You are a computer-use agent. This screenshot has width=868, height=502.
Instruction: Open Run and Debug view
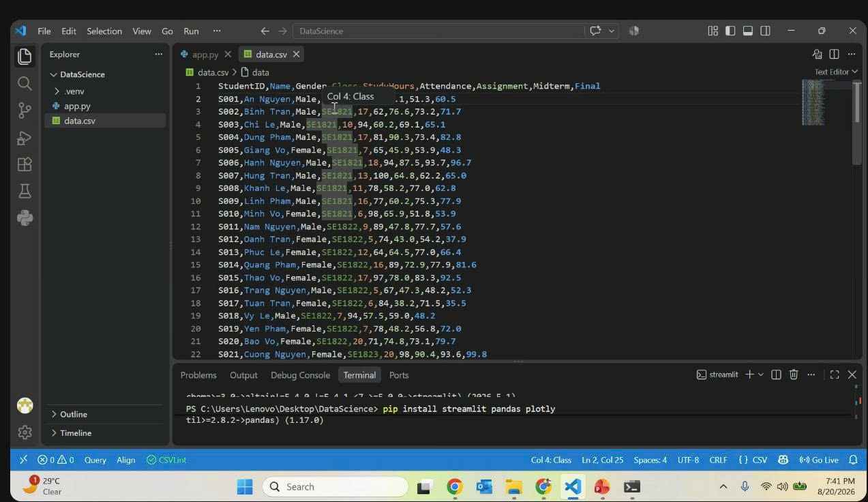(25, 138)
